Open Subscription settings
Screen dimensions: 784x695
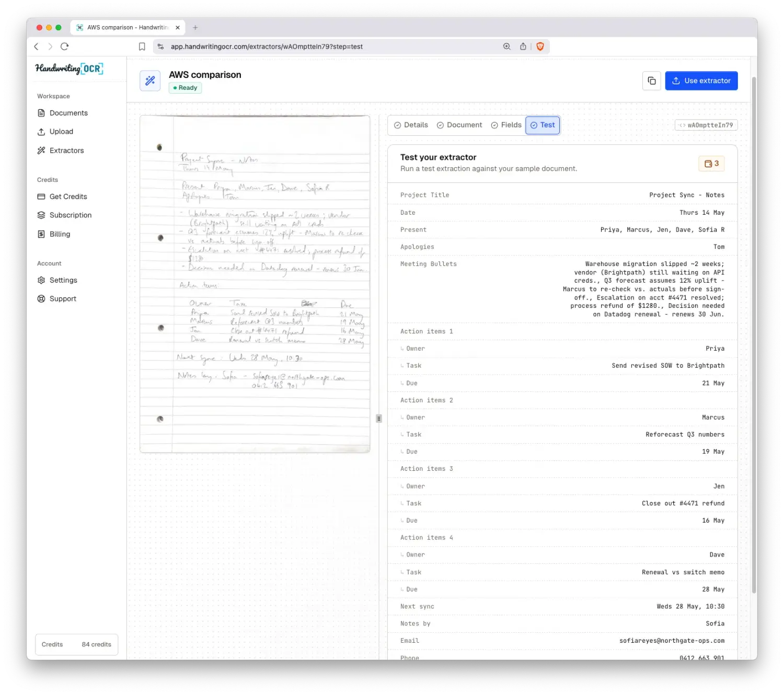[x=64, y=215]
